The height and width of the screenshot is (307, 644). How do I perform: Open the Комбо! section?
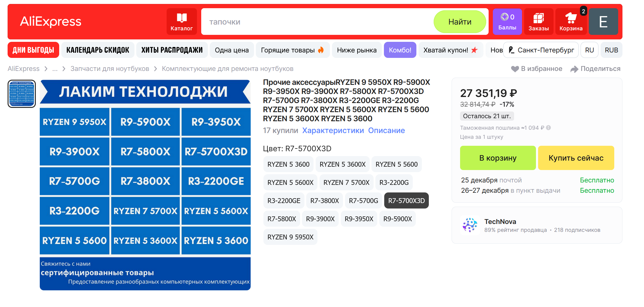pos(400,50)
